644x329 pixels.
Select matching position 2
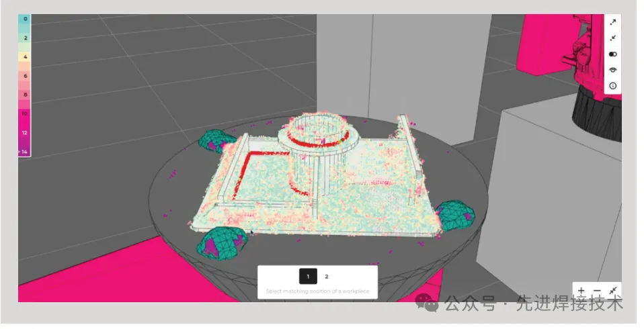pos(327,276)
